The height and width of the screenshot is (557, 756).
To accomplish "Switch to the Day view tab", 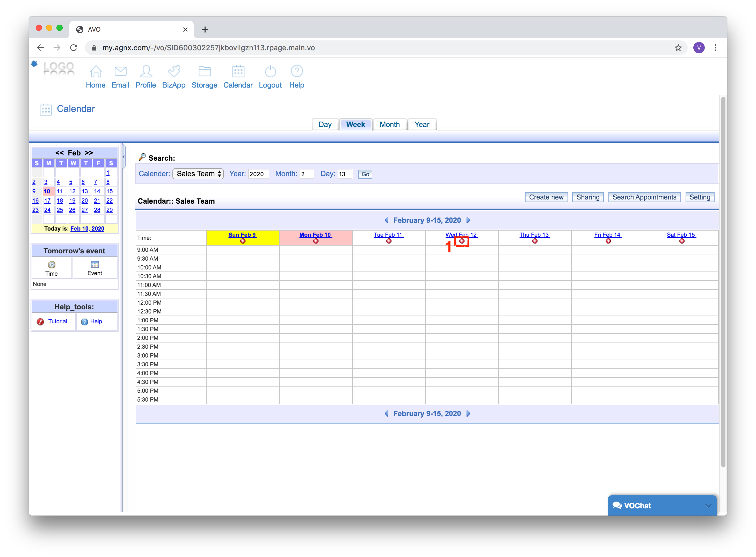I will (x=325, y=124).
